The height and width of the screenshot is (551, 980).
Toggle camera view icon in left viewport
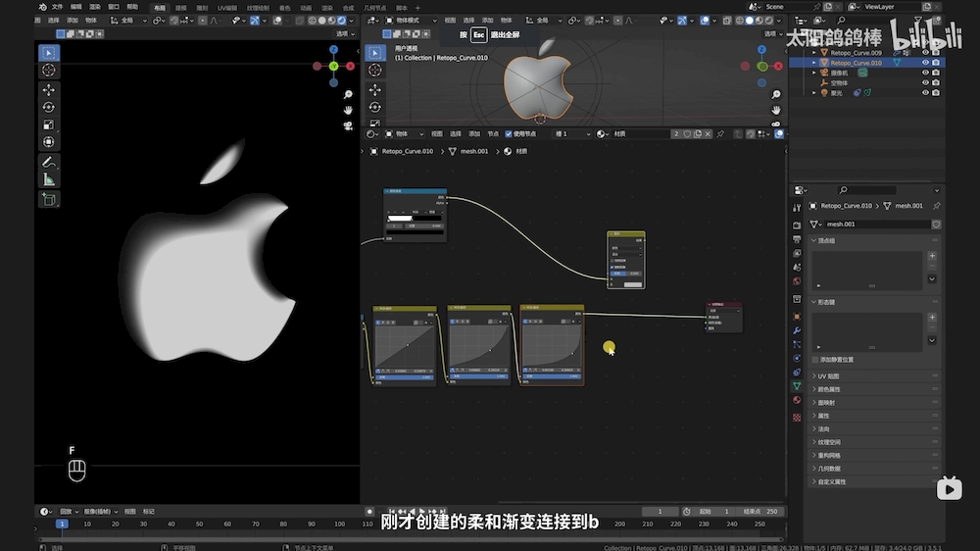[348, 125]
